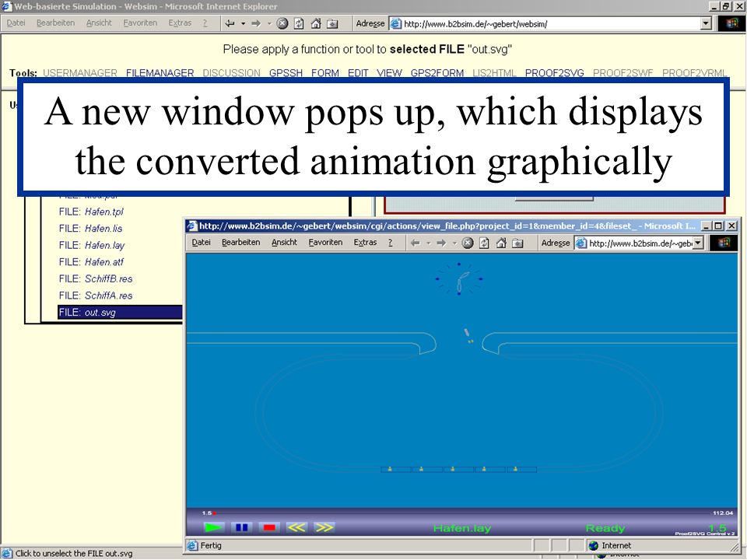Click the yellow fast-forward double-arrow button
Screen dimensions: 747x560
(x=324, y=527)
